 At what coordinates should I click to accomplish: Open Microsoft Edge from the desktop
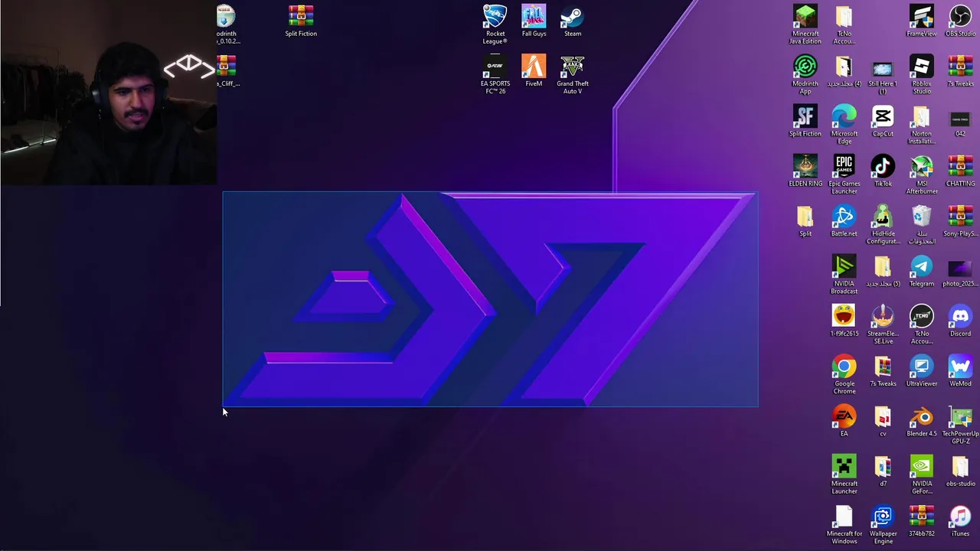tap(844, 124)
